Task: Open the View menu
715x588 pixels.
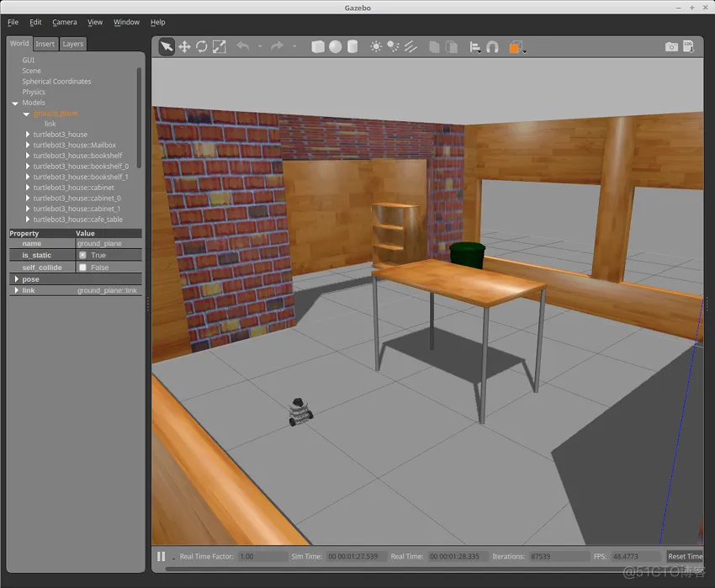Action: click(x=95, y=22)
